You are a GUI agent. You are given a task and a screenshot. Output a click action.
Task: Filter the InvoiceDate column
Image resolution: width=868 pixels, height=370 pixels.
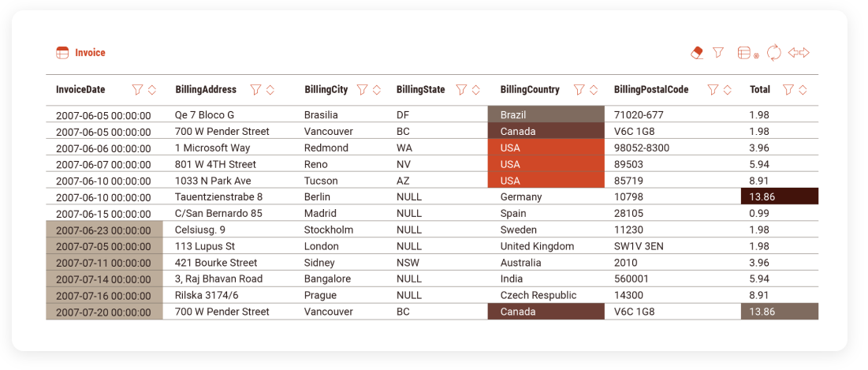coord(137,90)
